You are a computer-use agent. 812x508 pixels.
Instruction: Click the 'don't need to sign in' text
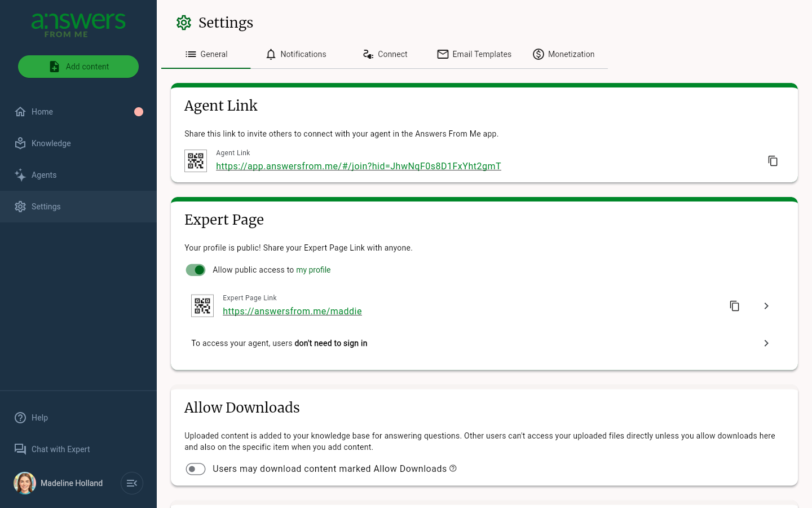(331, 343)
